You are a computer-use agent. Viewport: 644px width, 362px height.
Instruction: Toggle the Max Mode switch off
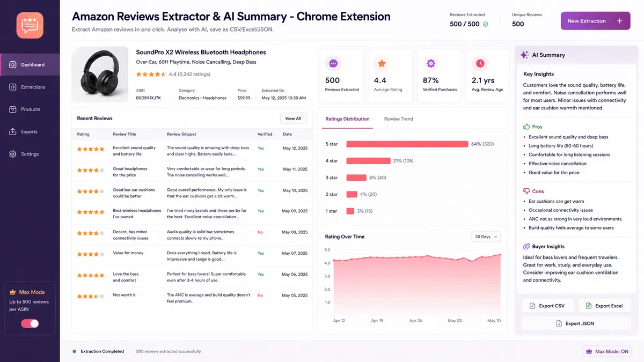(x=30, y=323)
